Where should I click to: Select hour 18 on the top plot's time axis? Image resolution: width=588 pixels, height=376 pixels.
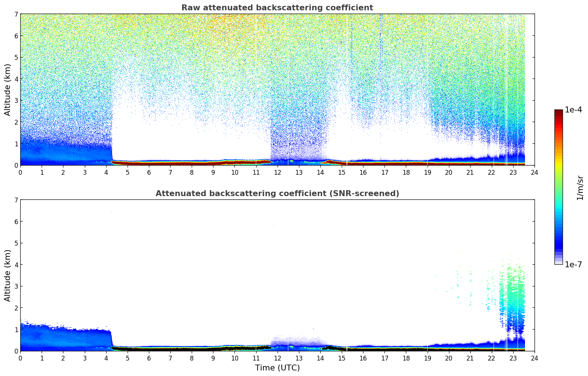click(x=406, y=173)
